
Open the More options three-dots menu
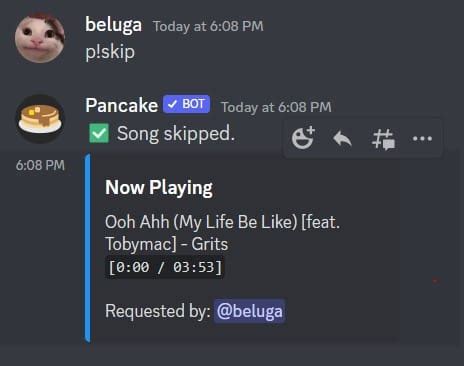[x=422, y=138]
